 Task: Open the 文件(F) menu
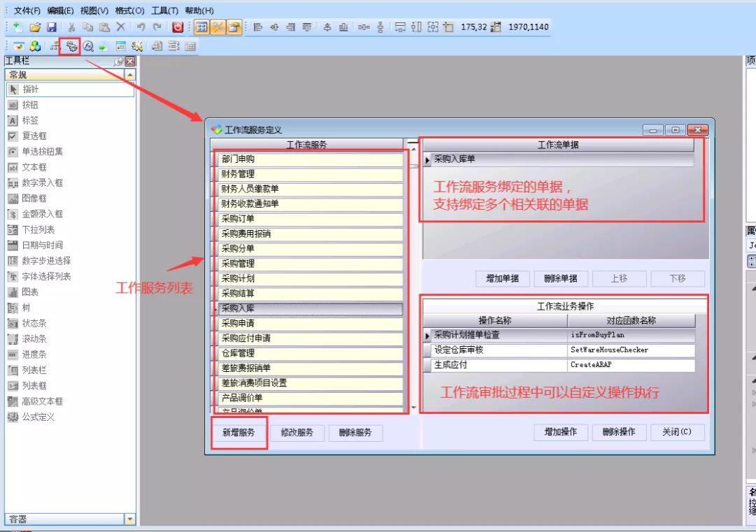click(27, 10)
